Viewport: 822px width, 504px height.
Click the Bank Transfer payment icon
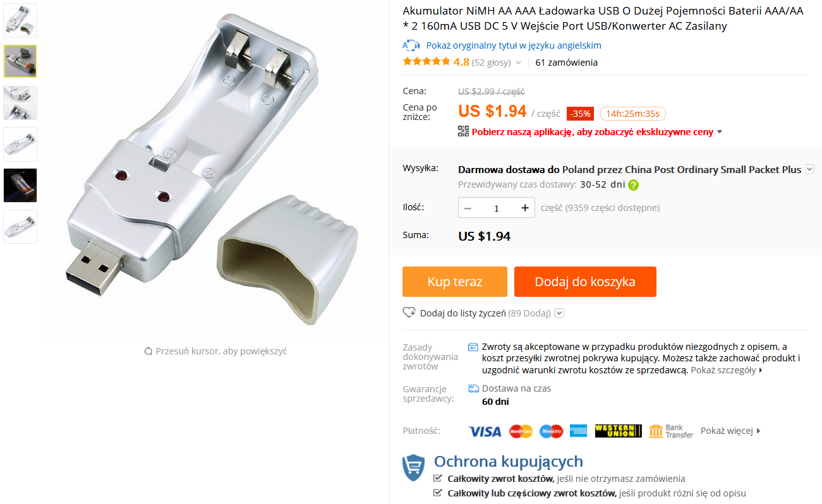[x=670, y=431]
